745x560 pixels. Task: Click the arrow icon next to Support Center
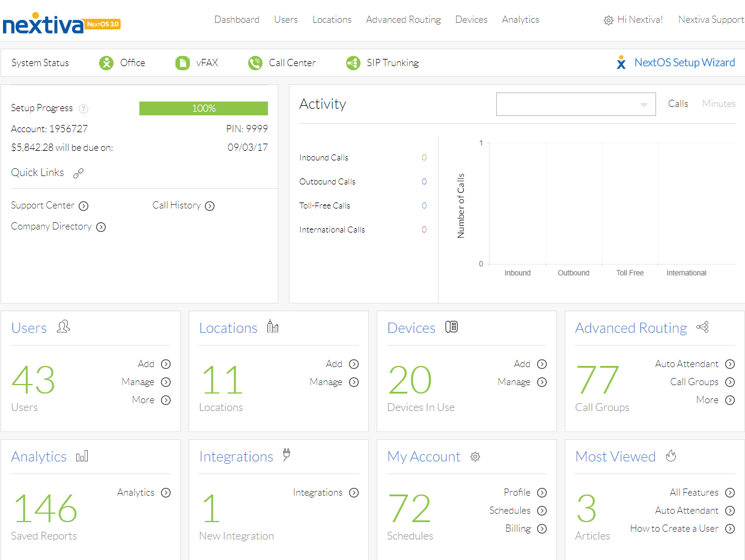84,206
